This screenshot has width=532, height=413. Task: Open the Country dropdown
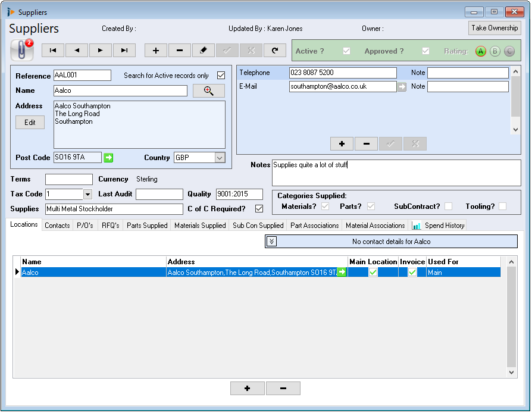point(220,158)
